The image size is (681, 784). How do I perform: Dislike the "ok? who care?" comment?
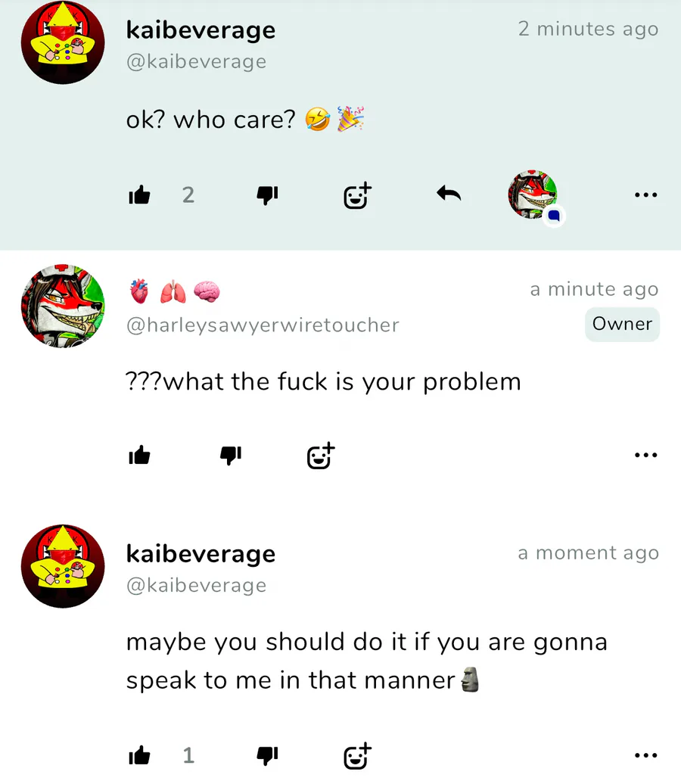pos(268,195)
